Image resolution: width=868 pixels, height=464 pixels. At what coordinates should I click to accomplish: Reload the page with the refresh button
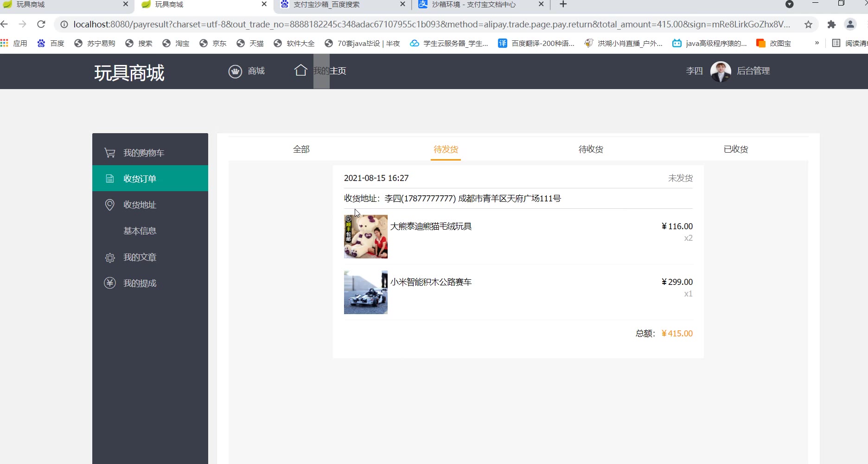(41, 24)
